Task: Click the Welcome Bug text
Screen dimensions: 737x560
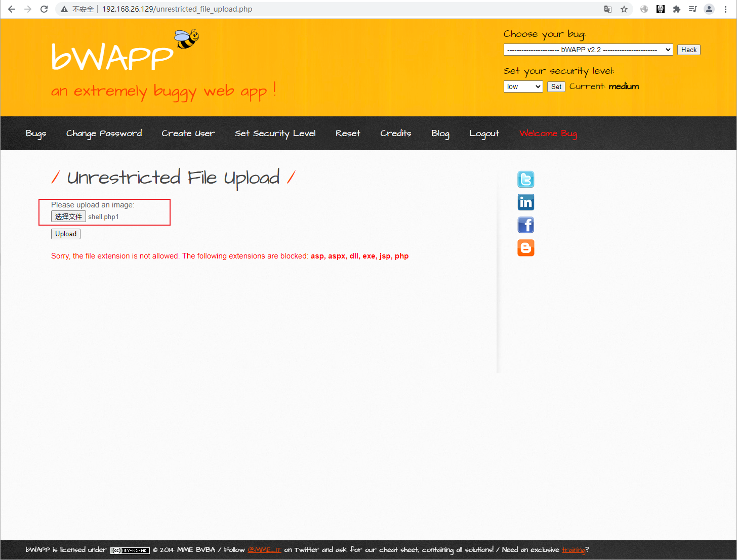Action: pos(548,134)
